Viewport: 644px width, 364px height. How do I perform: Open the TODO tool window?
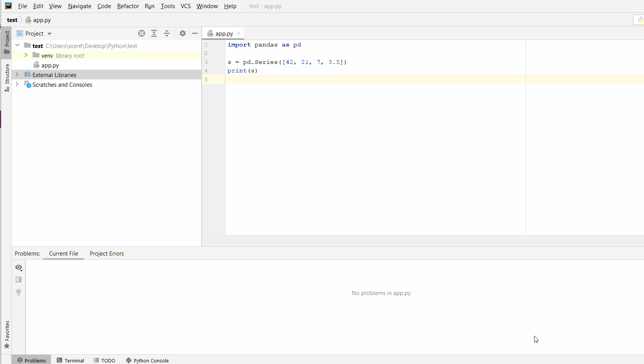pyautogui.click(x=104, y=360)
